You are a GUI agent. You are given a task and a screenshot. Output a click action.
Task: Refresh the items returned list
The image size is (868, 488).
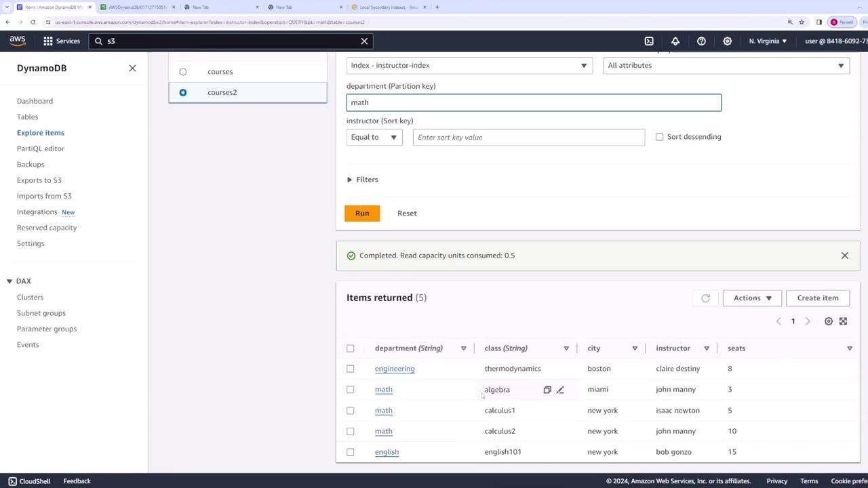(x=705, y=298)
